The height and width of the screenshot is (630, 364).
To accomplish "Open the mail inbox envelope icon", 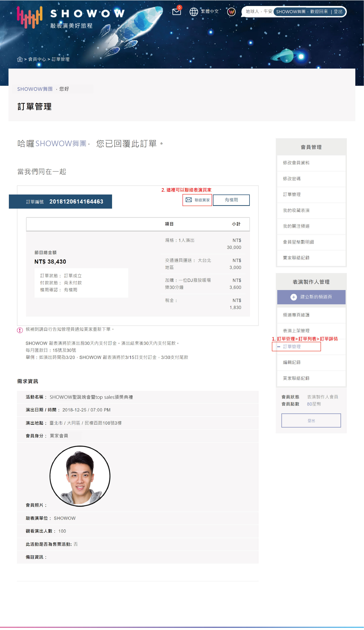I will 176,12.
